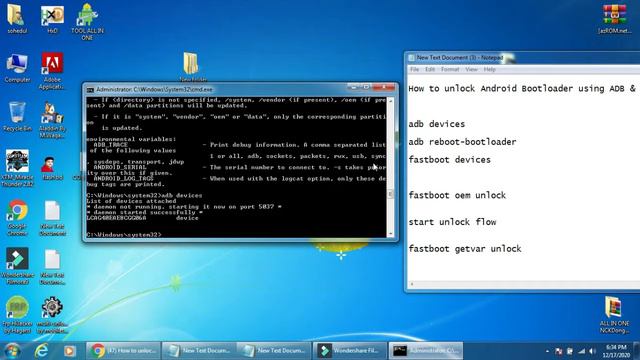Click the cmd window scroll down arrow
640x360 pixels.
pyautogui.click(x=391, y=234)
